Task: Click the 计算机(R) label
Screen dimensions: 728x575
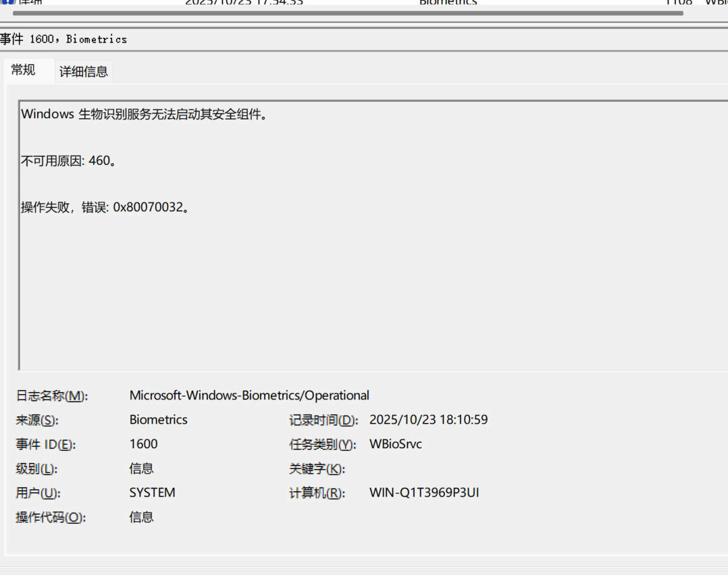Action: point(317,493)
